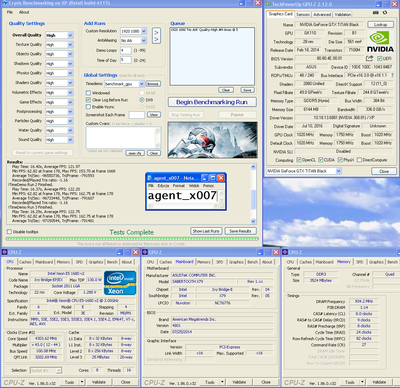Open the About menu in Crysis Benchmarking
This screenshot has height=388, width=400.
(24, 12)
